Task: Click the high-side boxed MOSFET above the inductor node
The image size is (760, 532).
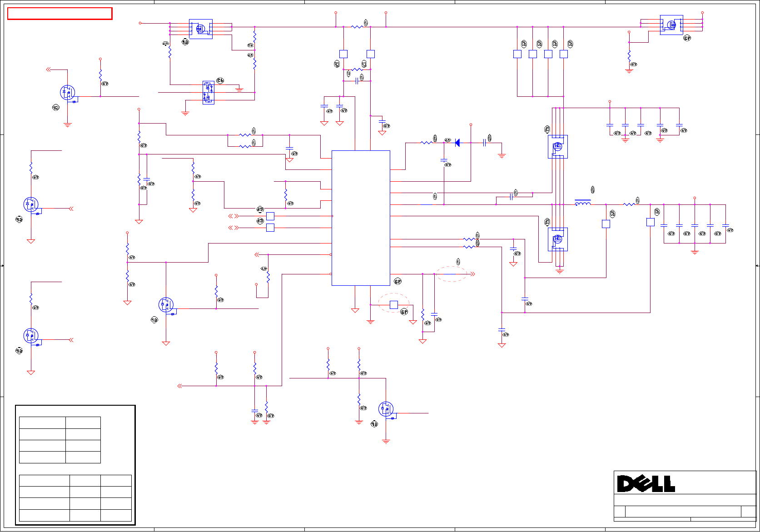Action: [x=558, y=146]
